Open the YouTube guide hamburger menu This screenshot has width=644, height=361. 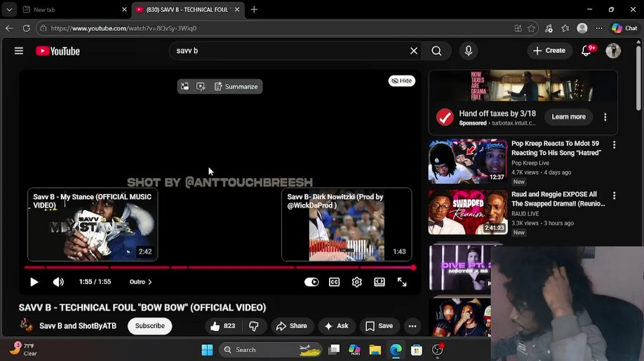tap(19, 51)
